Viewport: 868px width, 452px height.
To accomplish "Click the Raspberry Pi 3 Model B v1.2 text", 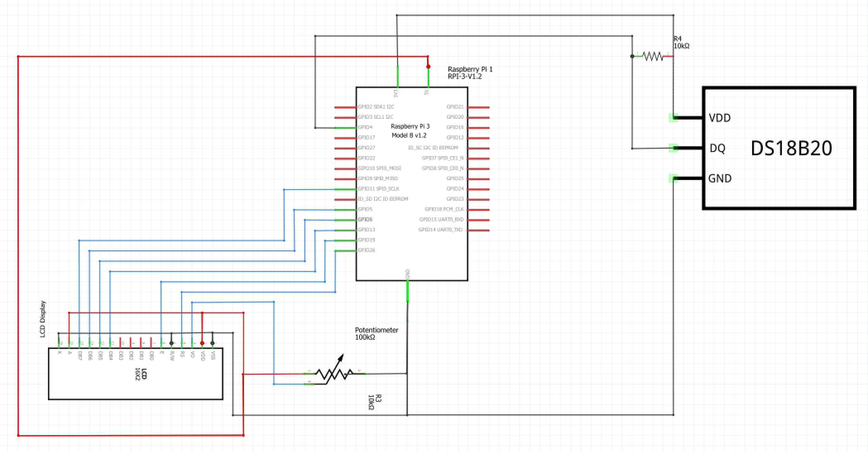I will [410, 131].
